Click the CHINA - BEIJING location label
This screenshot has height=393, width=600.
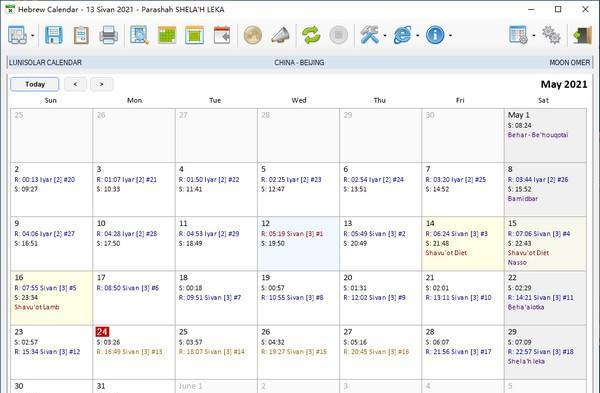click(x=299, y=62)
